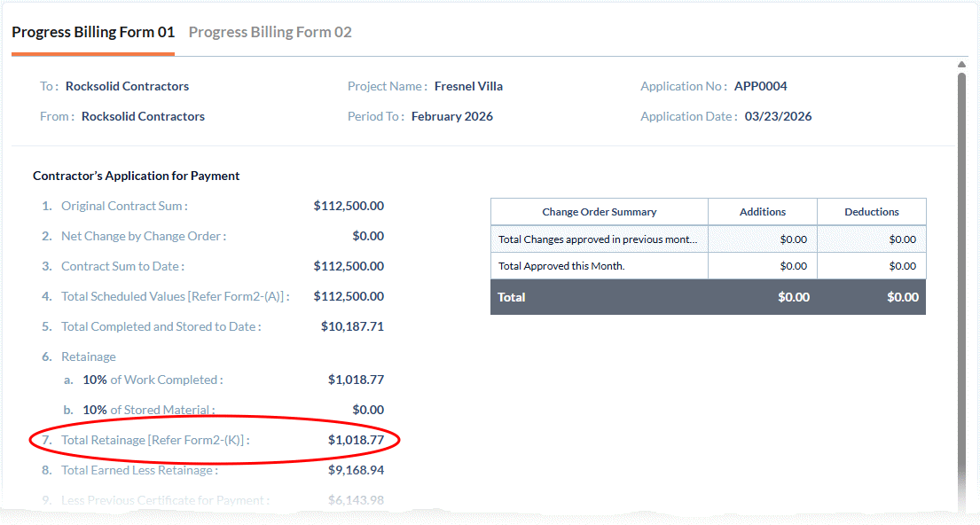Image resolution: width=980 pixels, height=525 pixels.
Task: Select the Progress Billing Form 01 tab
Action: [x=93, y=33]
